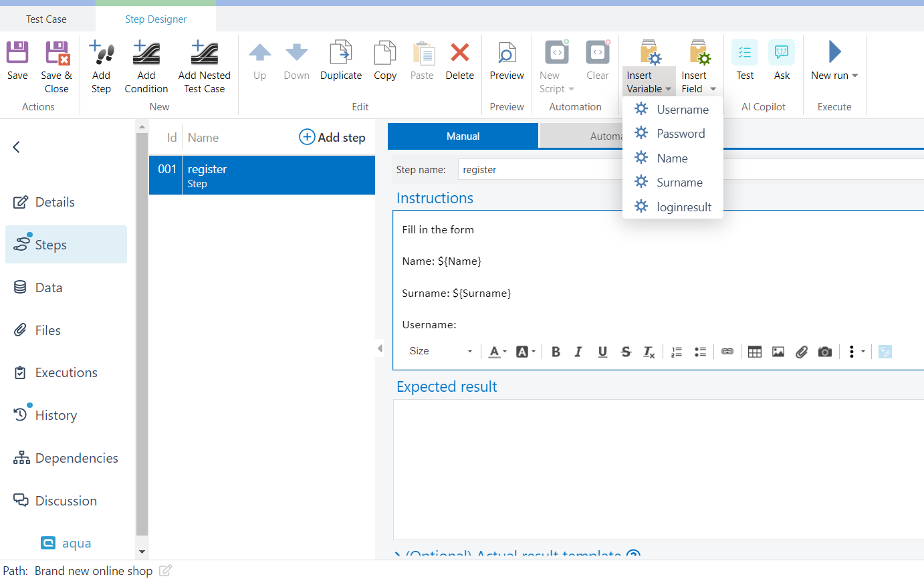This screenshot has height=579, width=924.
Task: Toggle bold formatting in editor
Action: (x=556, y=352)
